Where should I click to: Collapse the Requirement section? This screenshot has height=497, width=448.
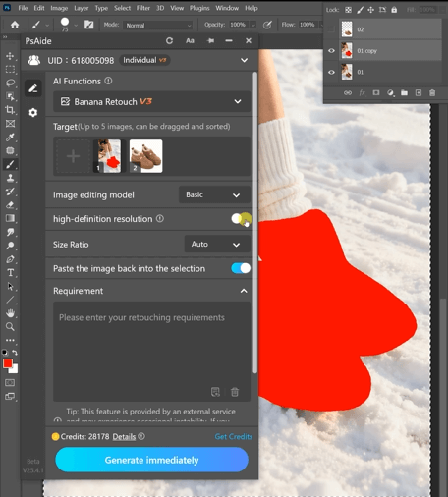coord(244,291)
